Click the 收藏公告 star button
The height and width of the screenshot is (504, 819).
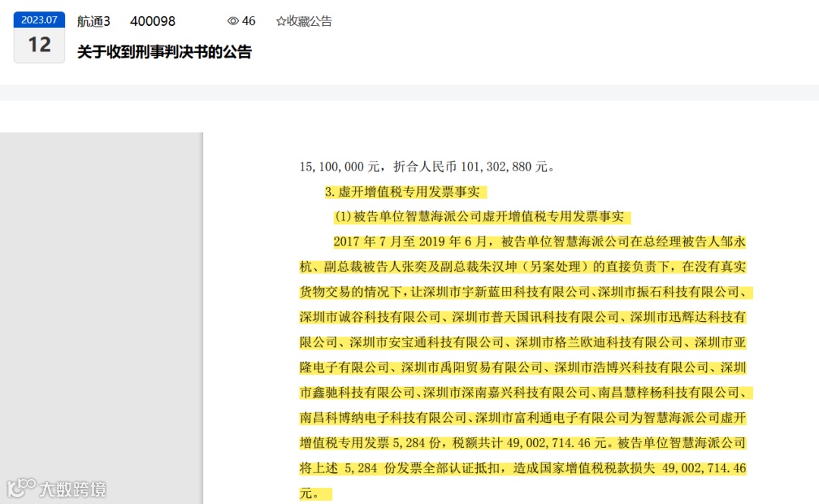pos(304,21)
